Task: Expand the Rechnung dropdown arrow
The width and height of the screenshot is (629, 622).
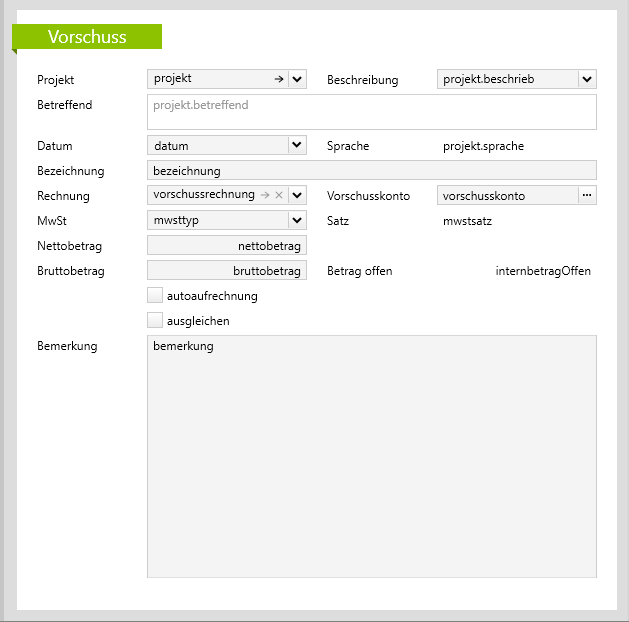Action: pyautogui.click(x=297, y=195)
